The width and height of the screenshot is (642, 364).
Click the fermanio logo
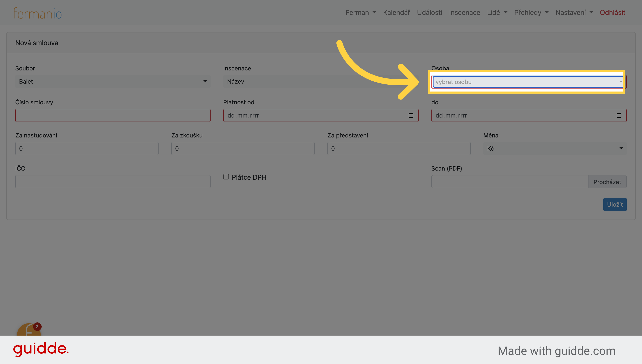38,13
